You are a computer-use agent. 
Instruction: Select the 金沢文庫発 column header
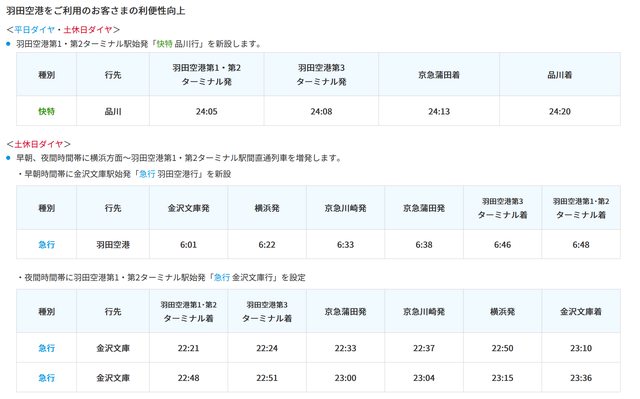pos(189,208)
